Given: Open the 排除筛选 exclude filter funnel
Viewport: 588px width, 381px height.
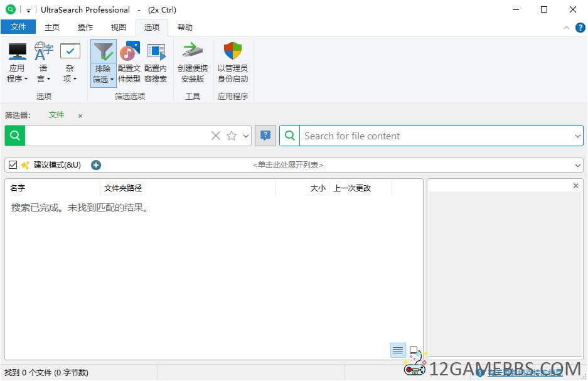Looking at the screenshot, I should click(103, 51).
